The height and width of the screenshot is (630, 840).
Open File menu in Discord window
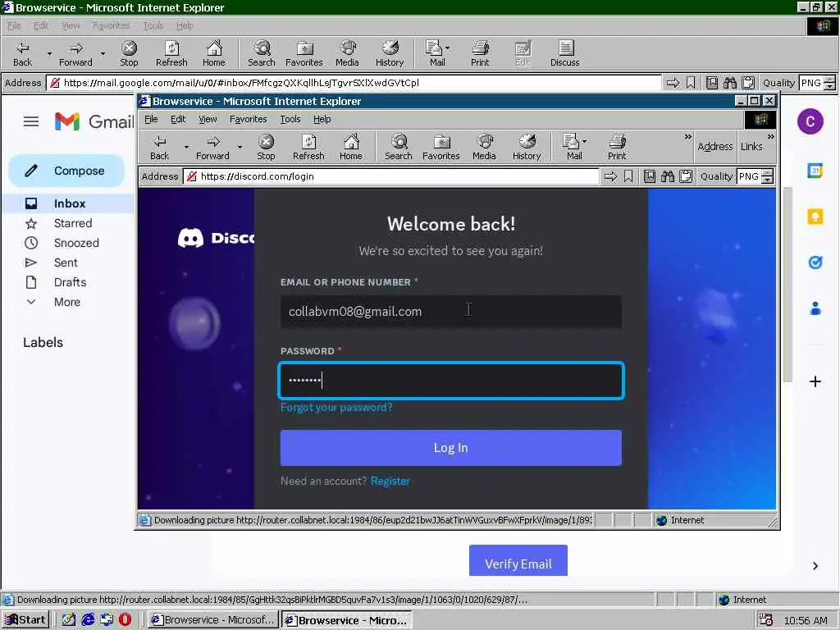coord(151,119)
